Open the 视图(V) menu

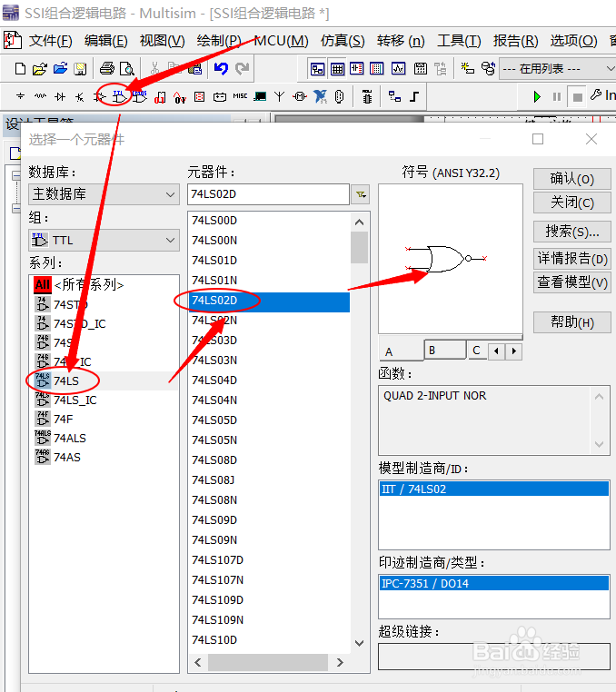pyautogui.click(x=162, y=41)
